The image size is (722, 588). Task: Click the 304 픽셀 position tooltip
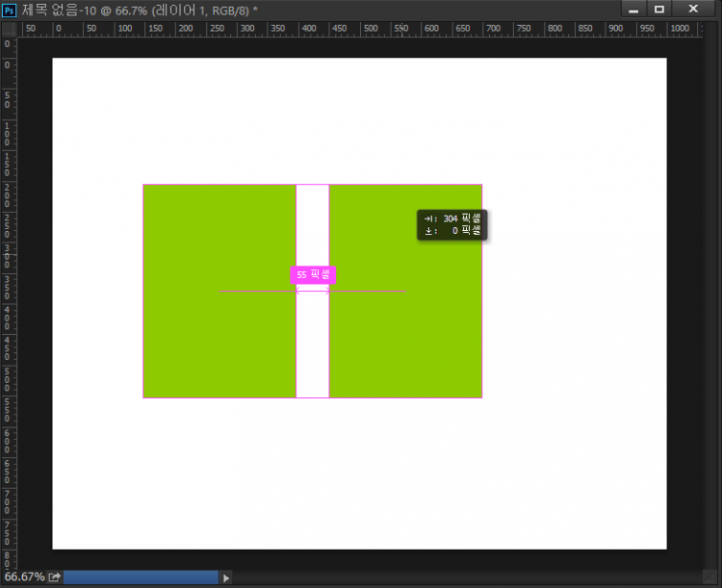451,224
